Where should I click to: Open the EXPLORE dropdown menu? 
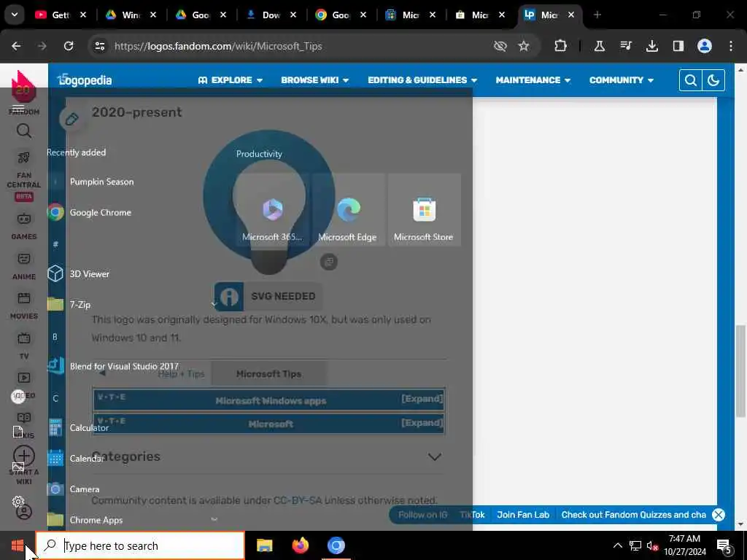pyautogui.click(x=230, y=80)
